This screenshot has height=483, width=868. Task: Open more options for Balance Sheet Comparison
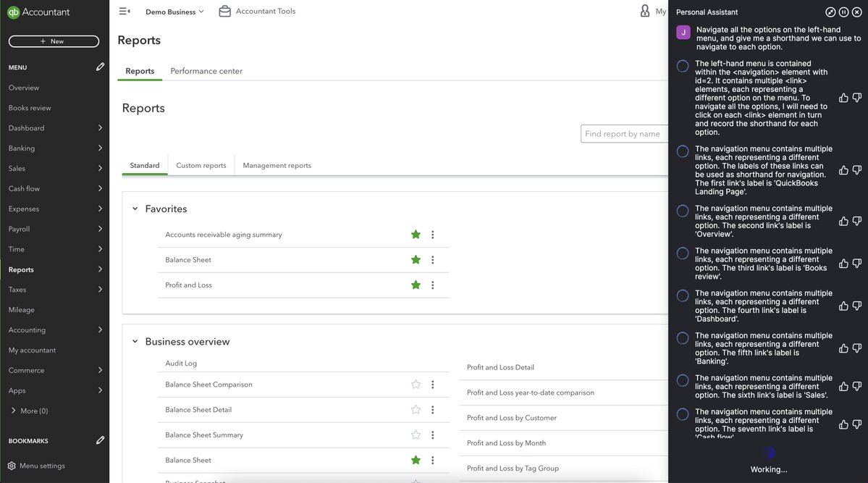pos(433,385)
